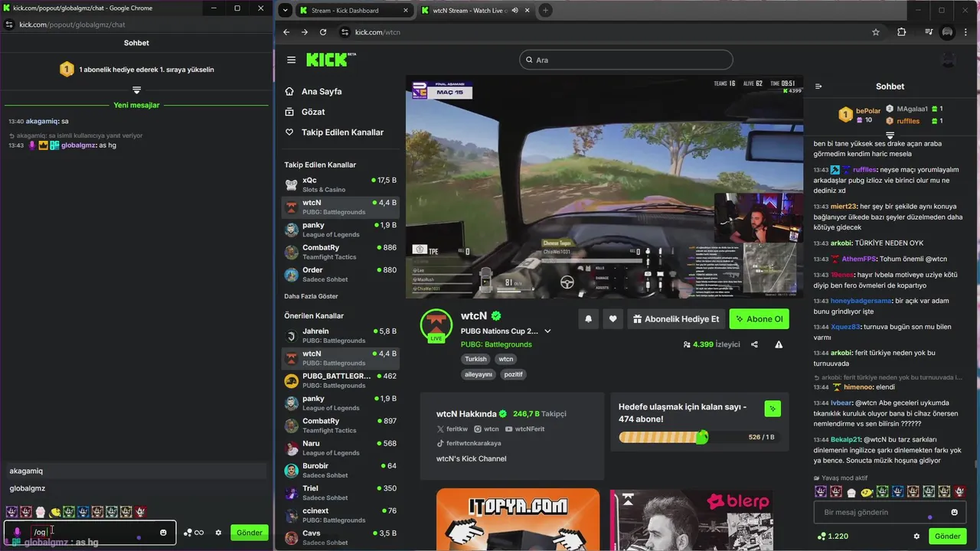This screenshot has height=551, width=980.
Task: Open notification bell for wtcN channel
Action: tap(588, 319)
